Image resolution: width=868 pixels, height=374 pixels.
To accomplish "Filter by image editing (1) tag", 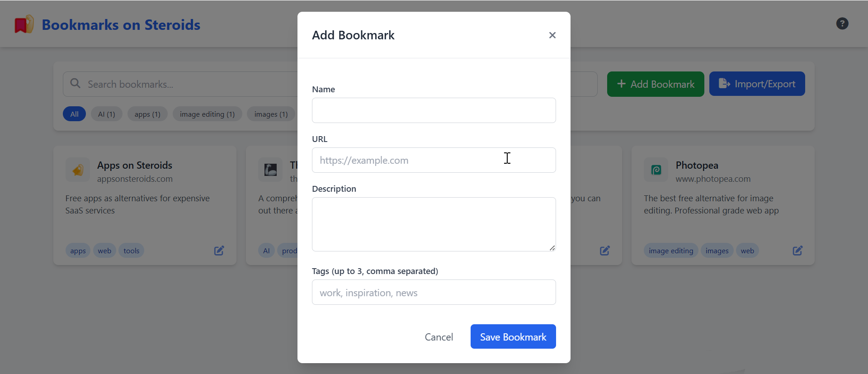I will [207, 114].
